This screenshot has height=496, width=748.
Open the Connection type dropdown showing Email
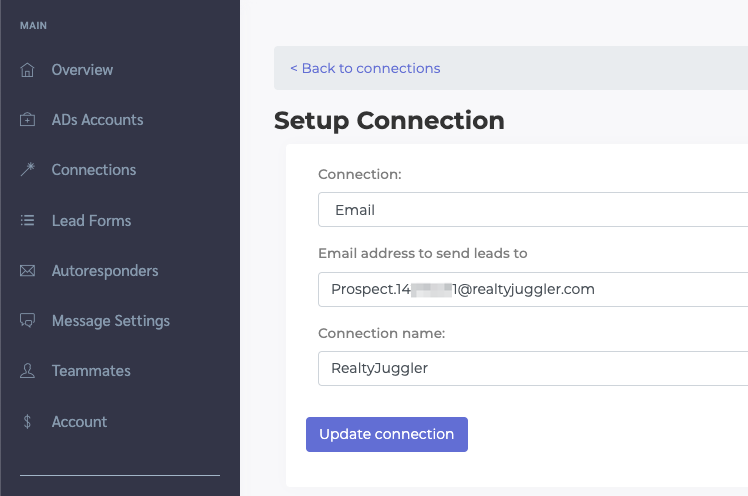click(x=532, y=210)
